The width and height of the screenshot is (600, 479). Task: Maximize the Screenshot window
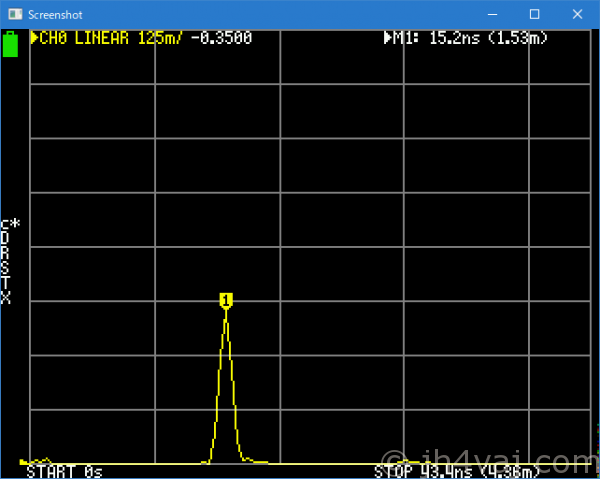pos(534,13)
